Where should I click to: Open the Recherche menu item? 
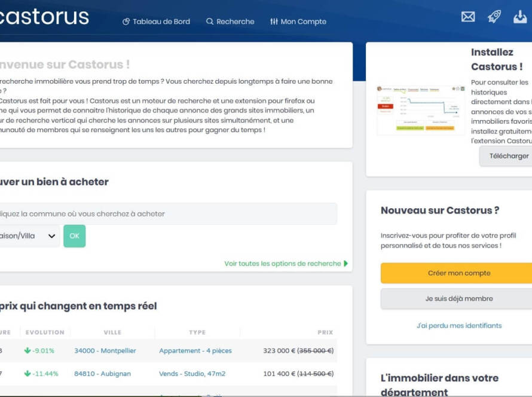[230, 22]
